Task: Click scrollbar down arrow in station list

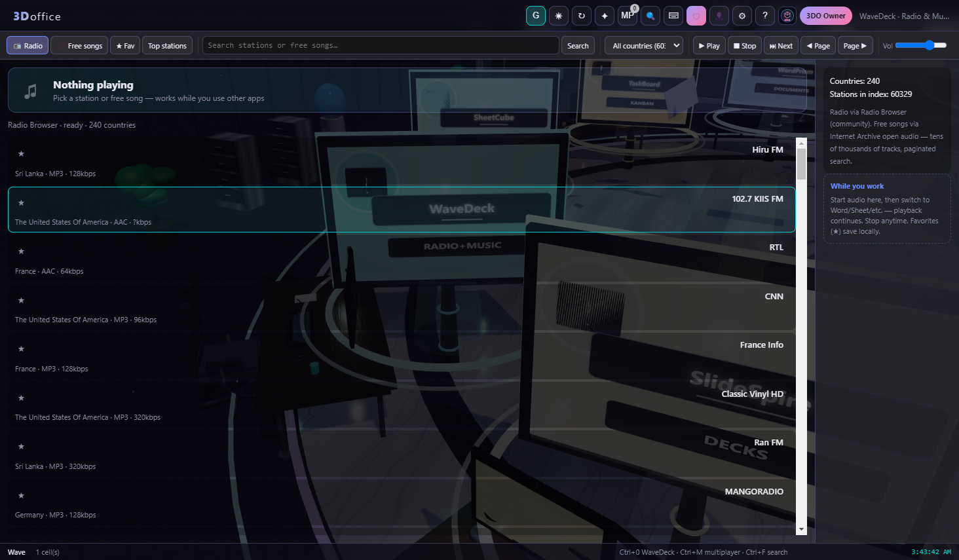Action: pyautogui.click(x=801, y=529)
